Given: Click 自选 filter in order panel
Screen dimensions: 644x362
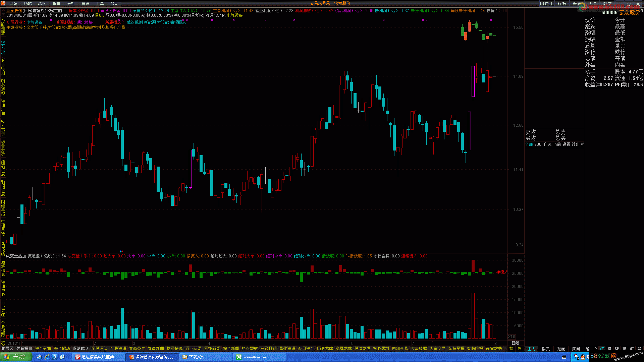Looking at the screenshot, I should tap(548, 144).
